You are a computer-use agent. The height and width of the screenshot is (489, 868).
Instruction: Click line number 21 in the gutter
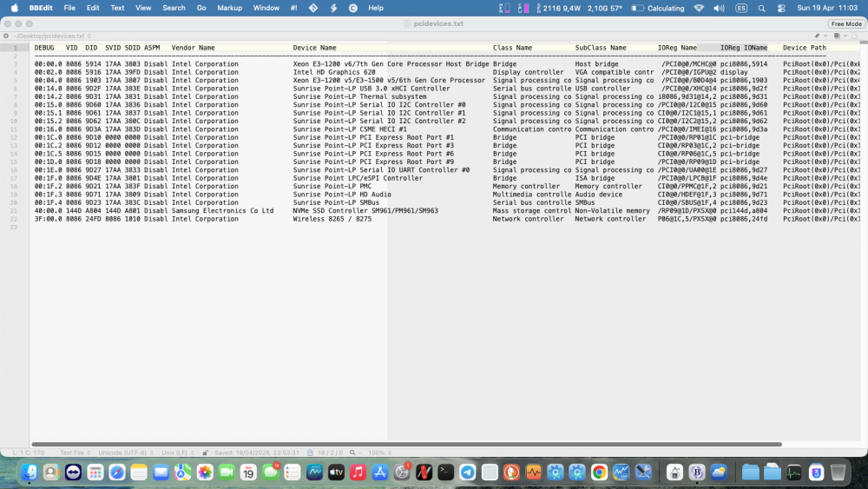tap(14, 211)
